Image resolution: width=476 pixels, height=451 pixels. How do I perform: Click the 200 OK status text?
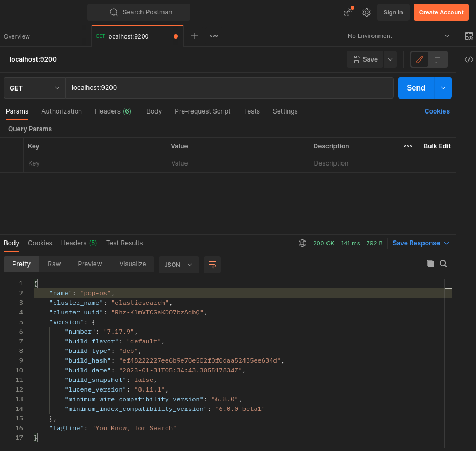coord(324,243)
